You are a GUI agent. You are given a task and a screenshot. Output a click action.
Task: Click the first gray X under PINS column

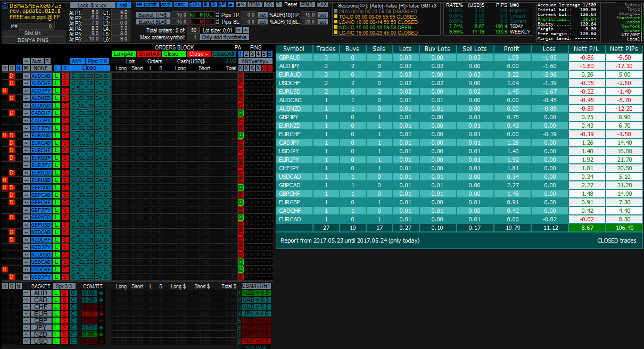[x=241, y=68]
